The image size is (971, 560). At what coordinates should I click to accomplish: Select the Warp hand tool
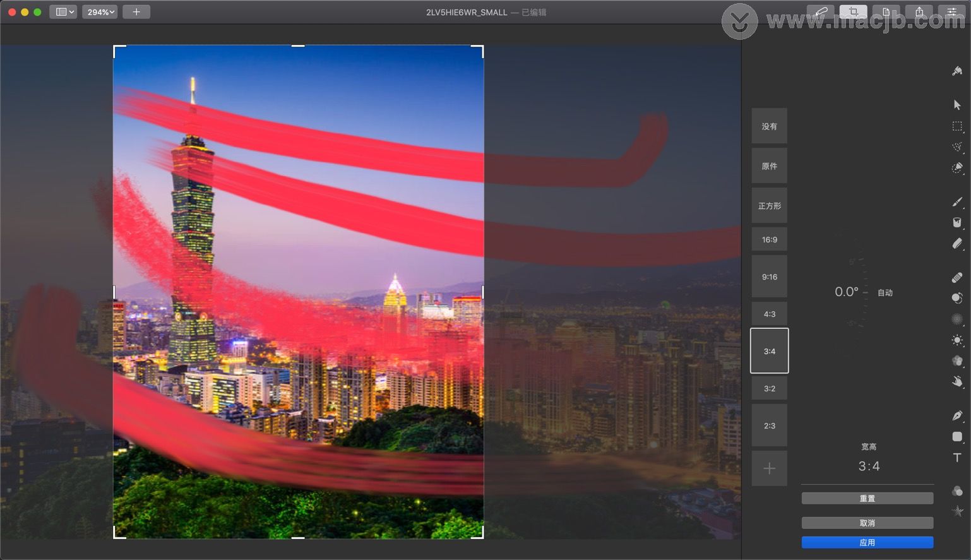(957, 381)
